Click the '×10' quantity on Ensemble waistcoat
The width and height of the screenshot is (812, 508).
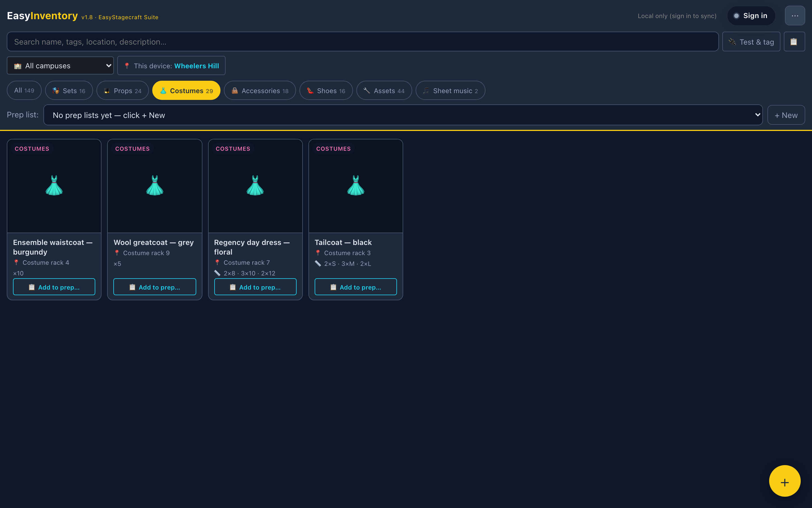18,273
